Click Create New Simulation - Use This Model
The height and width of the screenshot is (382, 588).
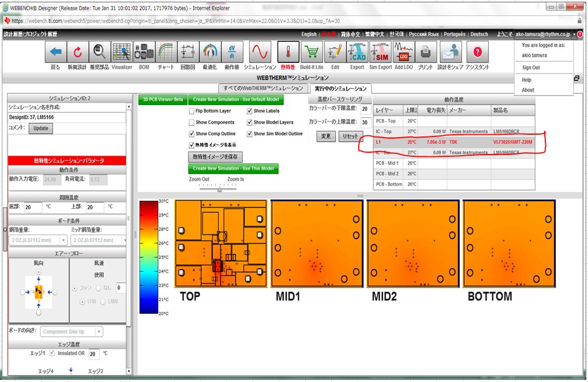(233, 169)
